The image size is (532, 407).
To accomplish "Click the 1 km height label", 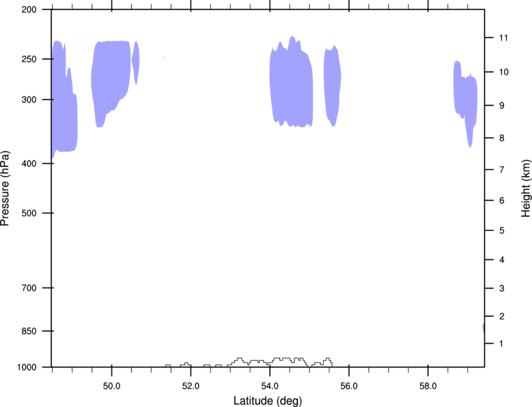I will click(501, 344).
